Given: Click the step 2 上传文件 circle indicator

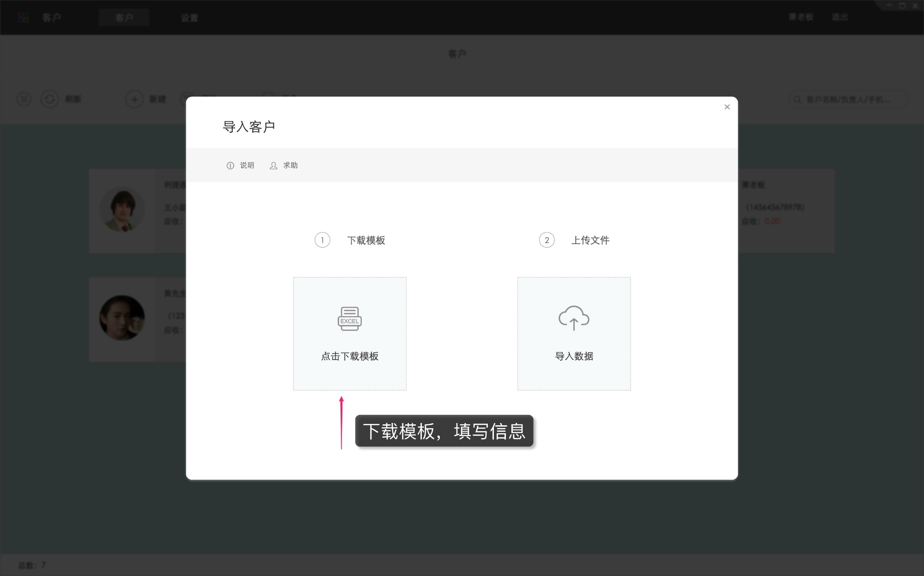Looking at the screenshot, I should click(x=547, y=240).
